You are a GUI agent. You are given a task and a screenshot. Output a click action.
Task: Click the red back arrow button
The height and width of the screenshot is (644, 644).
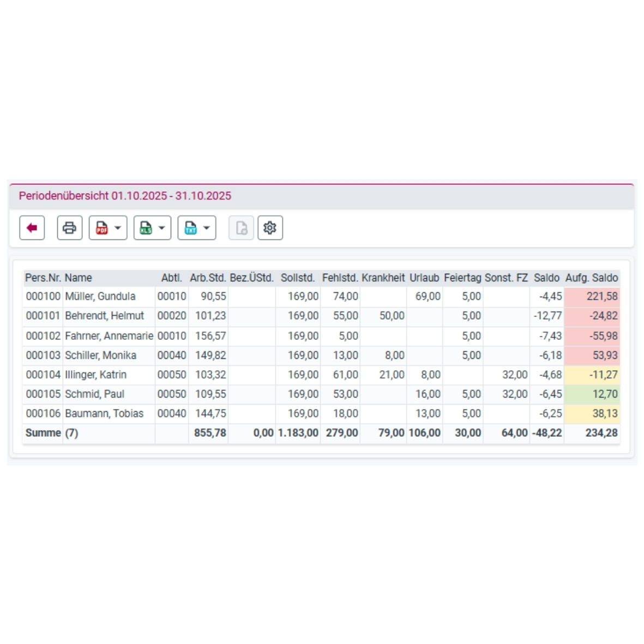point(32,228)
